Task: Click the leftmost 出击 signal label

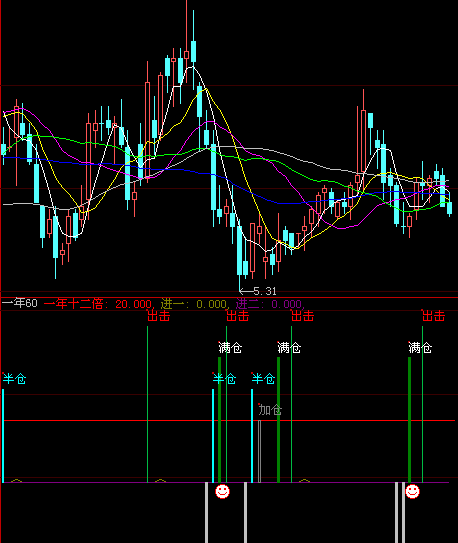Action: 159,316
